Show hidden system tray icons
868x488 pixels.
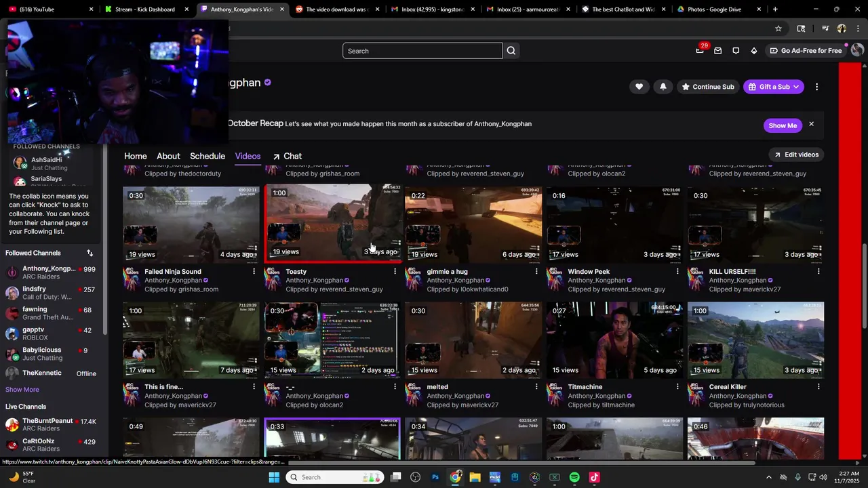(768, 477)
